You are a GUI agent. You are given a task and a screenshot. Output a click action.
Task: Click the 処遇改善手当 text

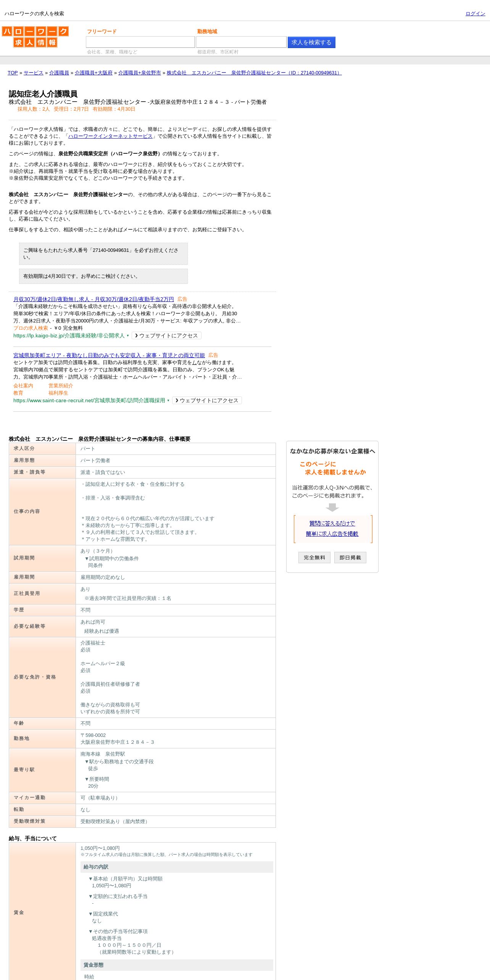(107, 938)
